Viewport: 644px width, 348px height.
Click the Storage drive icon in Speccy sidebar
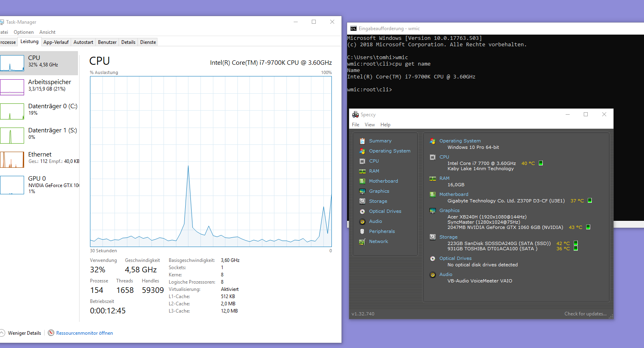click(x=362, y=201)
